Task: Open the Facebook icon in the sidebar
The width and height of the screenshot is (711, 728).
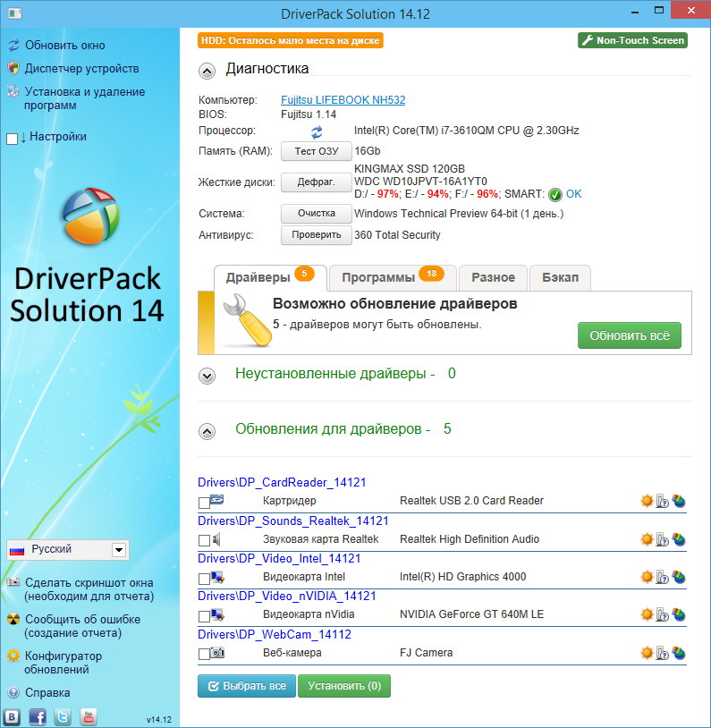Action: coord(38,717)
